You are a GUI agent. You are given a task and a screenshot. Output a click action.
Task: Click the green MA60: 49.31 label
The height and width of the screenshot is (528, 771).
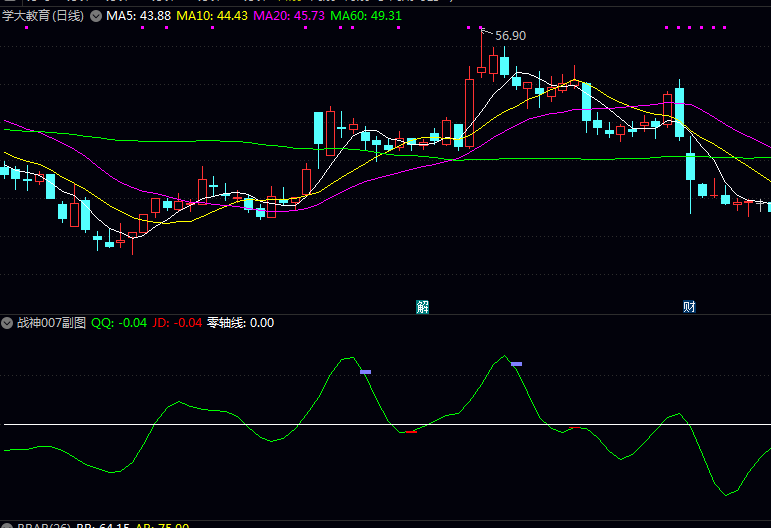point(366,17)
